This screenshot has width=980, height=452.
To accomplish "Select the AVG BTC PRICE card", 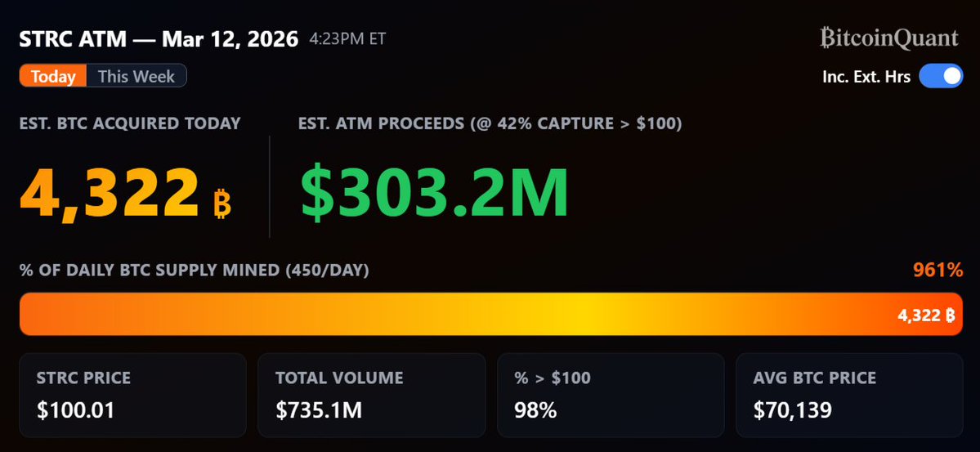I will [849, 395].
